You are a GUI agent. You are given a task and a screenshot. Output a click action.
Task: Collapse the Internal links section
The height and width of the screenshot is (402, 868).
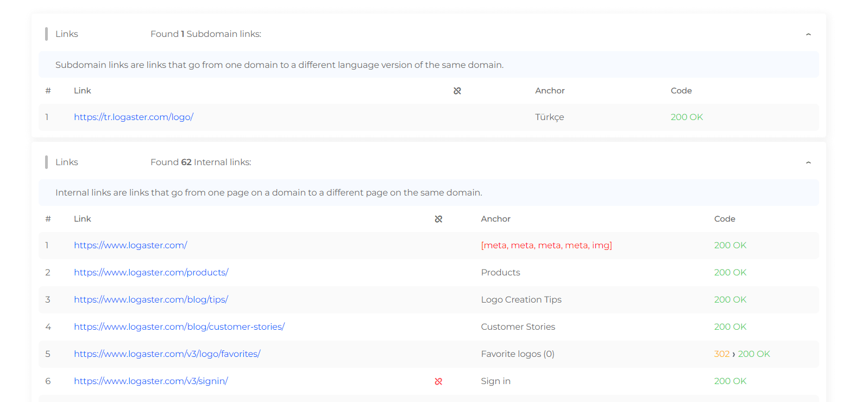tap(808, 162)
